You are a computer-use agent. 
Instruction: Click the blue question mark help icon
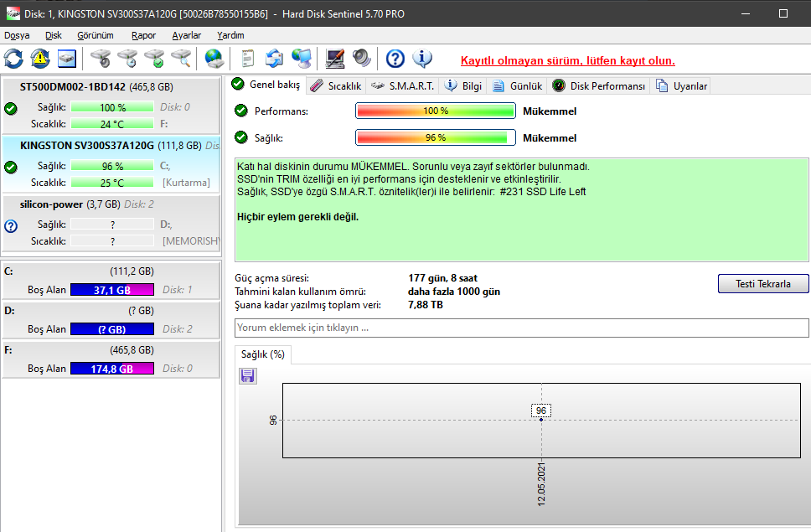tap(395, 59)
